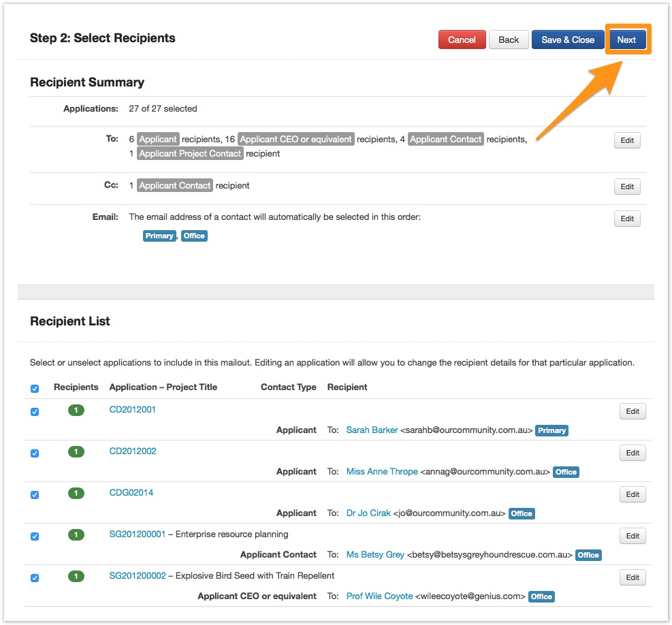Edit recipients for CDG02014

(633, 494)
